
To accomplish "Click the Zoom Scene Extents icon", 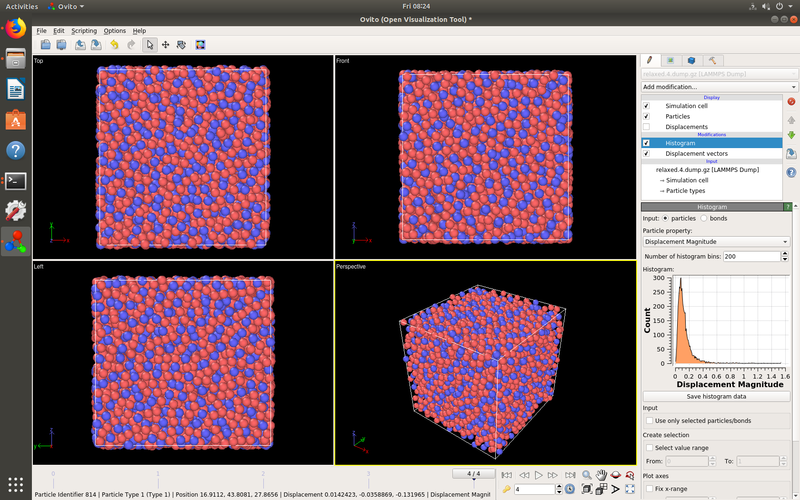I will click(587, 489).
